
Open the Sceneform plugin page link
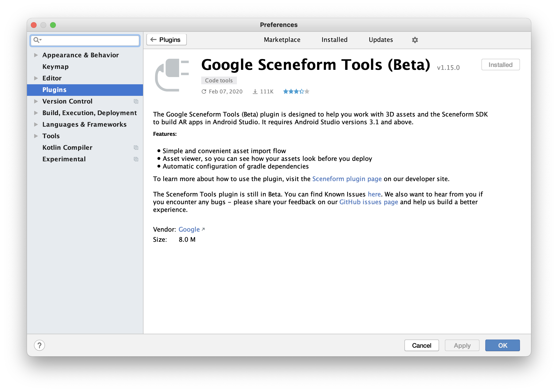tap(347, 179)
